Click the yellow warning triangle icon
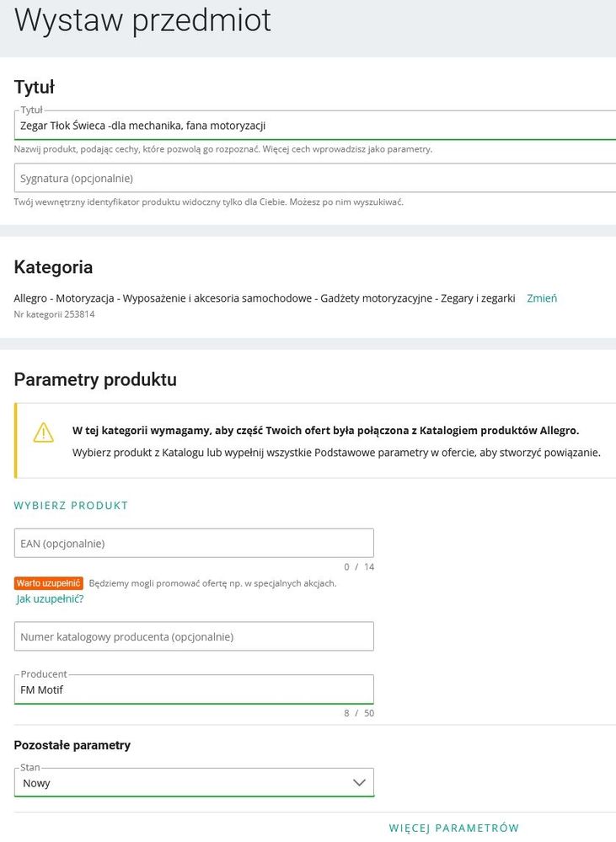 coord(43,432)
